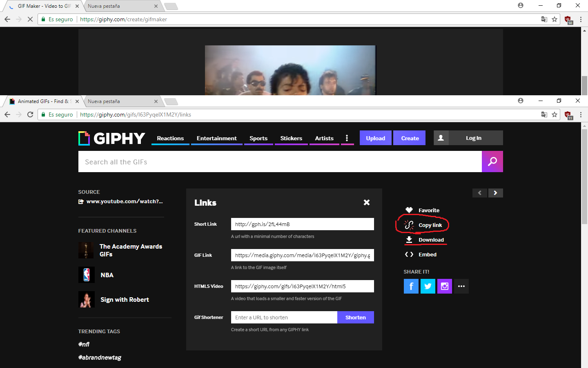Open the NBA channel link
Image resolution: width=588 pixels, height=368 pixels.
pyautogui.click(x=107, y=275)
